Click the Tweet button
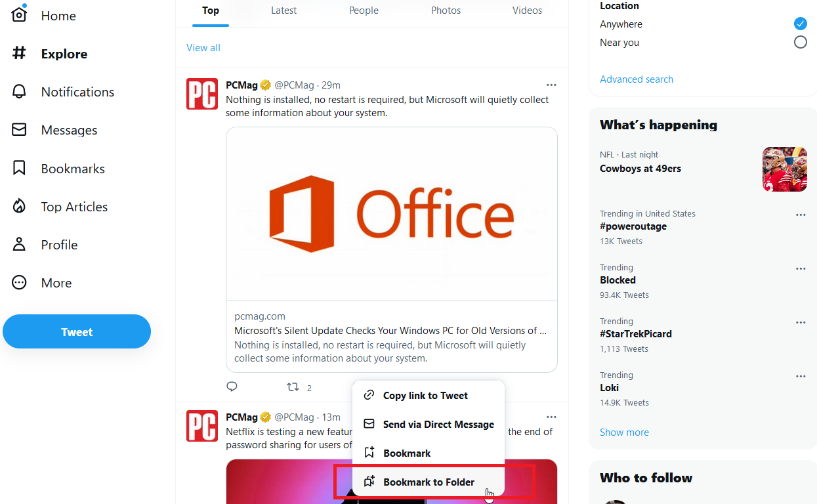The width and height of the screenshot is (817, 504). [76, 331]
